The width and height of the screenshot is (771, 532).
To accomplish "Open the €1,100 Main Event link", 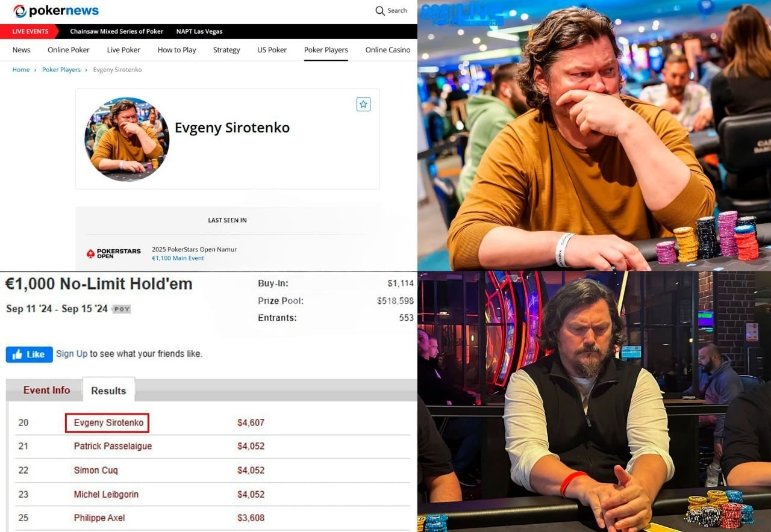I will [178, 258].
